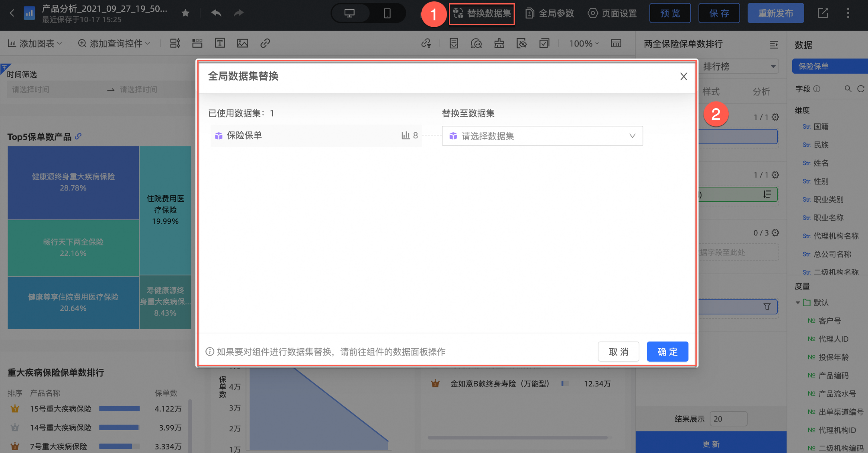Click the 重新发布 republish button
This screenshot has width=868, height=453.
click(x=776, y=13)
